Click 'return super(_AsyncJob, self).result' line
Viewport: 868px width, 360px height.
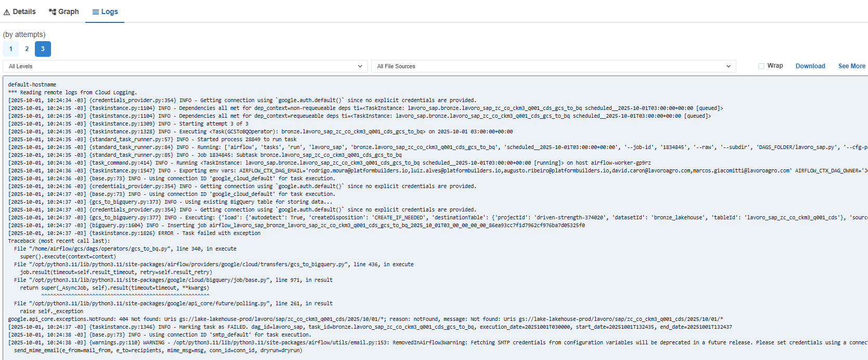114,288
